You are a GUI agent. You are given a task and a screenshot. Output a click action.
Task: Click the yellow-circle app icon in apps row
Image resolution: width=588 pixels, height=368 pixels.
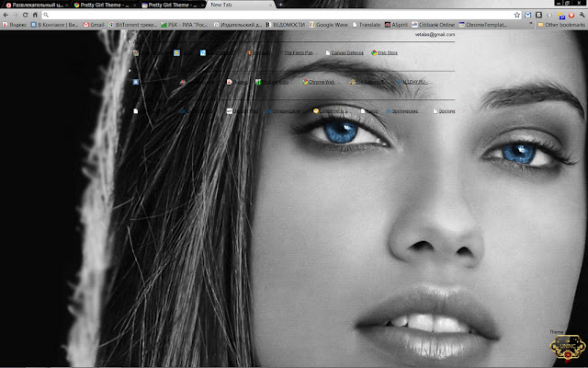point(176,53)
